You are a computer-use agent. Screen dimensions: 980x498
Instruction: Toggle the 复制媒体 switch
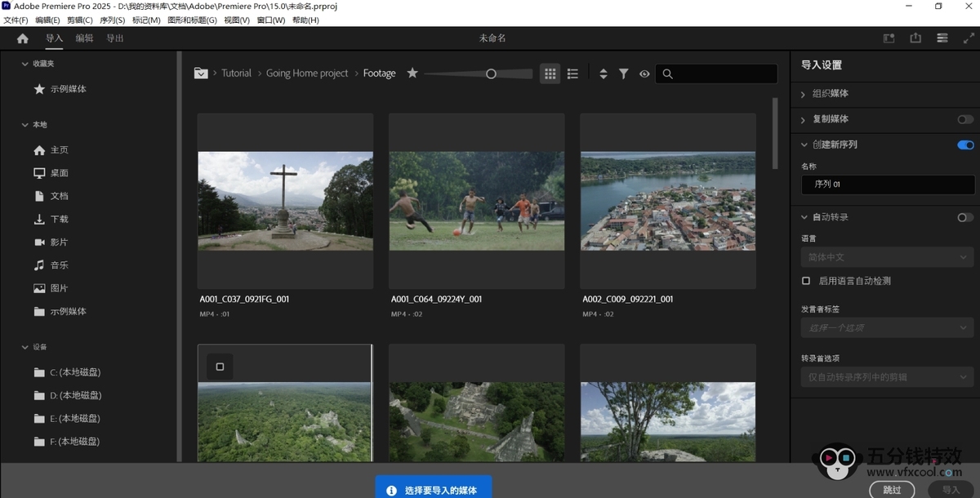click(965, 119)
